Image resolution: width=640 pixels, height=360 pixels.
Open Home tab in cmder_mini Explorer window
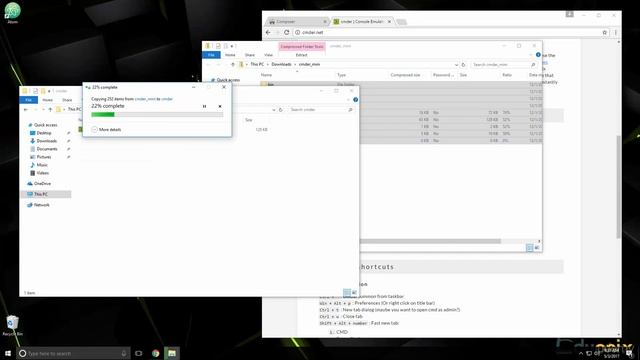pyautogui.click(x=230, y=55)
